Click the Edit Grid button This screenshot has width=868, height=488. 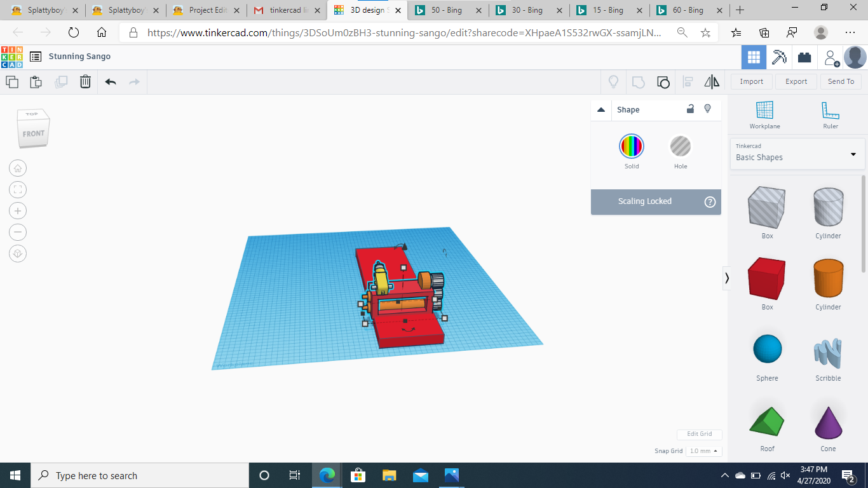699,434
